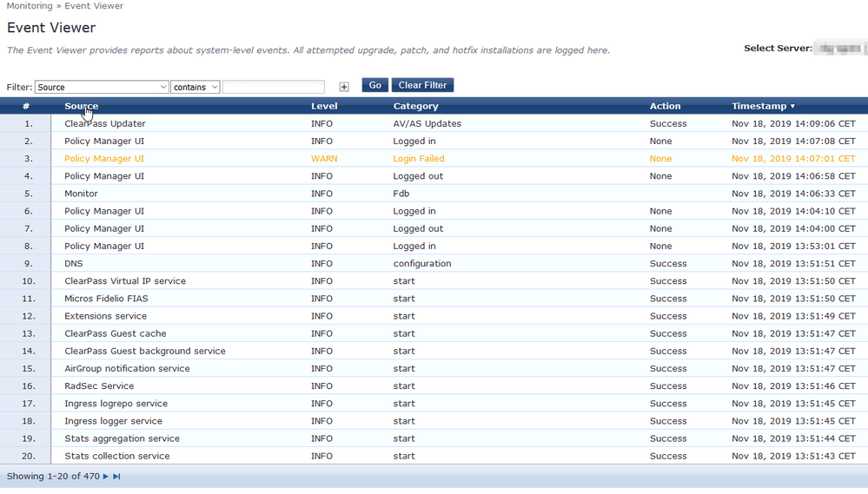This screenshot has width=868, height=494.
Task: Click row number 20
Action: [28, 456]
